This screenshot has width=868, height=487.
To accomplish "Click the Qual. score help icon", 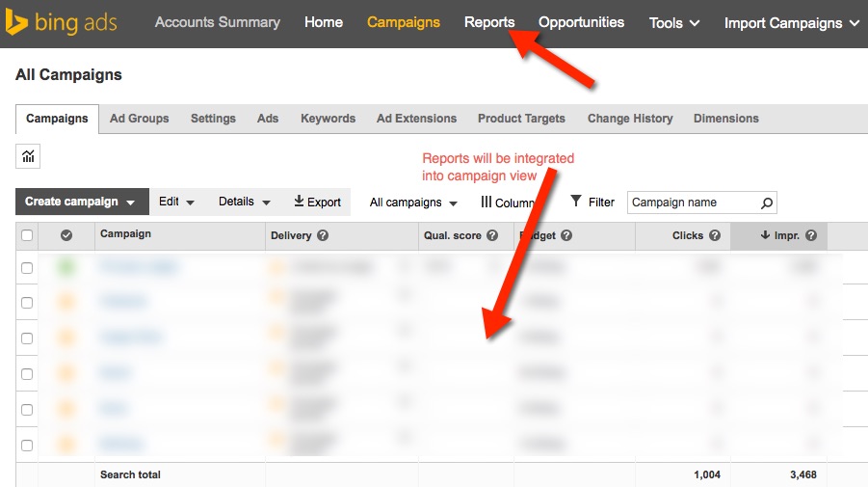I will (x=492, y=235).
